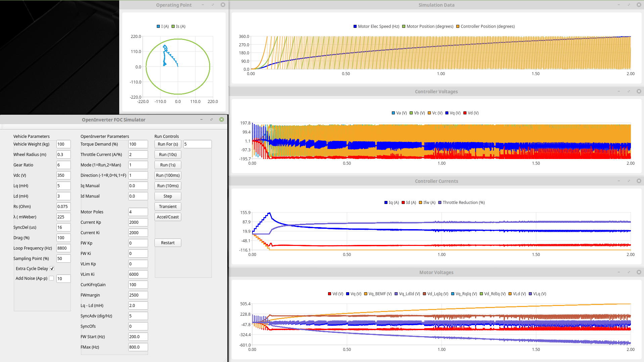Click the Motor Elec Speed legend marker
Viewport: 644px width, 362px height.
(x=355, y=27)
